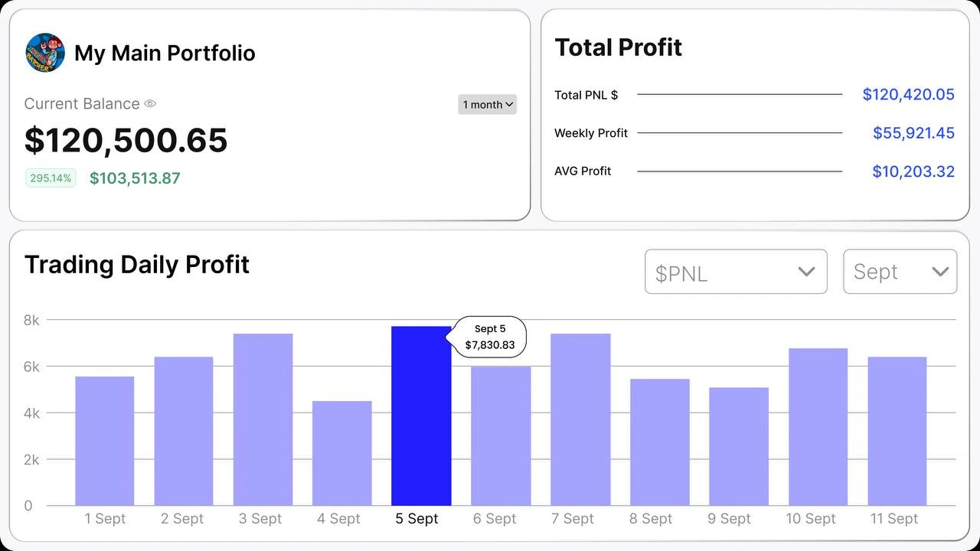Screen dimensions: 980x551
Task: Open the Sept month selector
Action: (900, 272)
